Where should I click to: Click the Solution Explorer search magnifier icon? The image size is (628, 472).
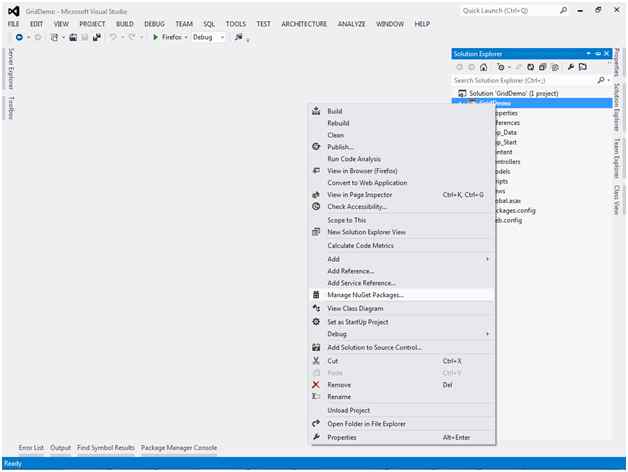601,80
